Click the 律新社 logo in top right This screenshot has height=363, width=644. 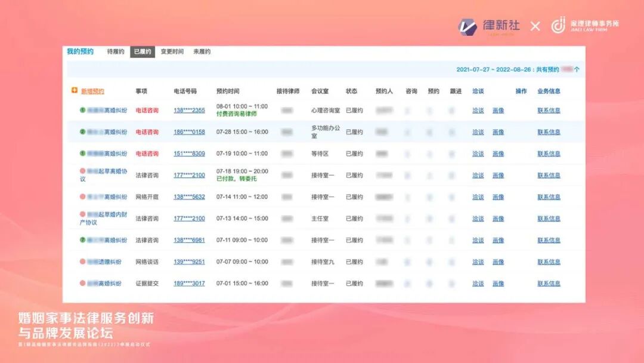pos(489,26)
